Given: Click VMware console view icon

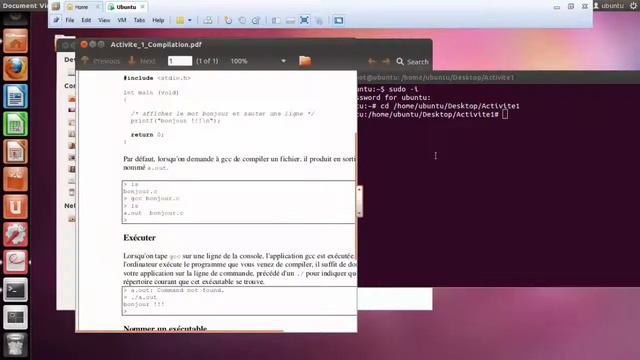Looking at the screenshot, I should coord(338,20).
